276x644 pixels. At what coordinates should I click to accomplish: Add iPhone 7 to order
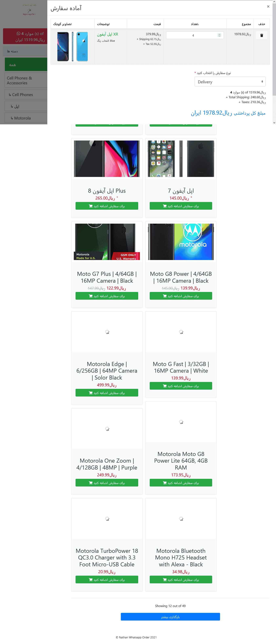coord(181,206)
